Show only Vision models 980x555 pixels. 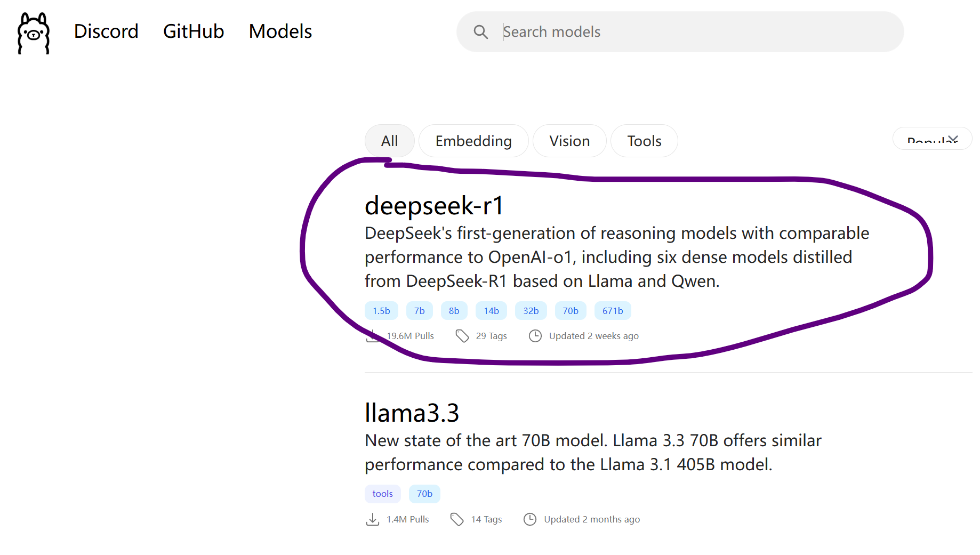(x=569, y=141)
